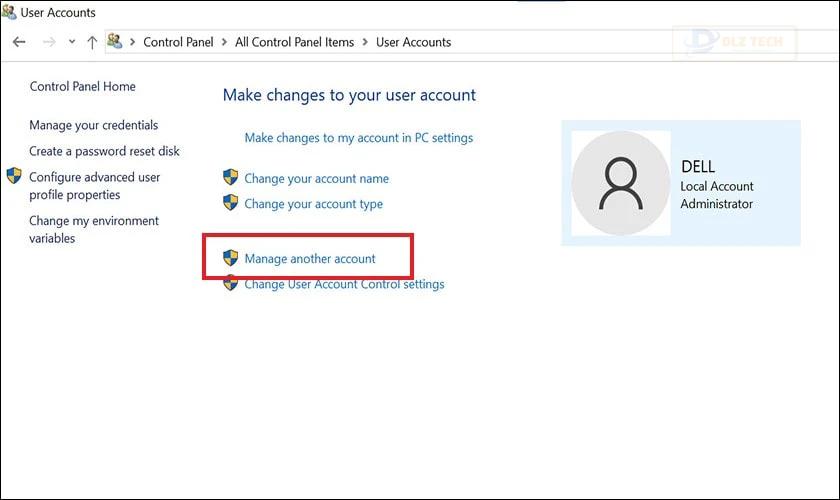Open Create a password reset disk

[x=104, y=151]
